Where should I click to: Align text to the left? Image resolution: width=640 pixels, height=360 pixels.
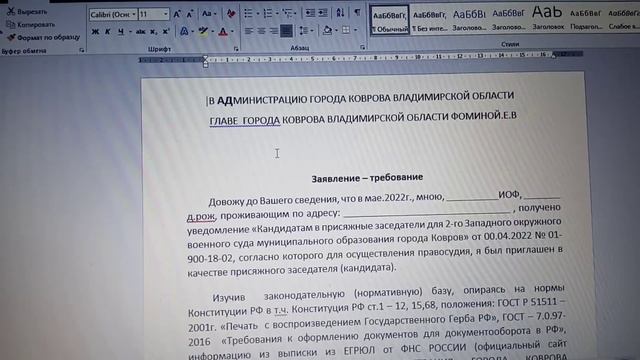(x=249, y=31)
